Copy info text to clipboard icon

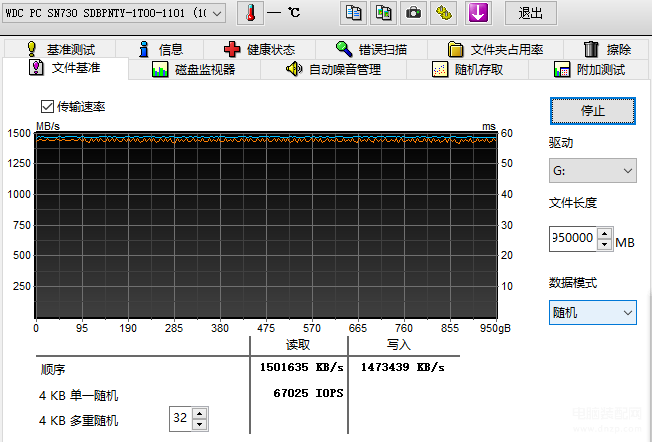tap(353, 13)
